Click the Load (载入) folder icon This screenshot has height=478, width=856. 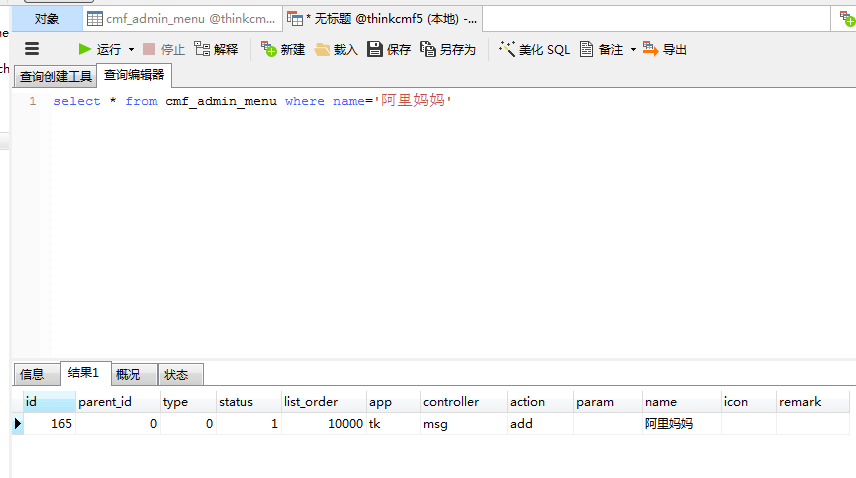pyautogui.click(x=322, y=50)
